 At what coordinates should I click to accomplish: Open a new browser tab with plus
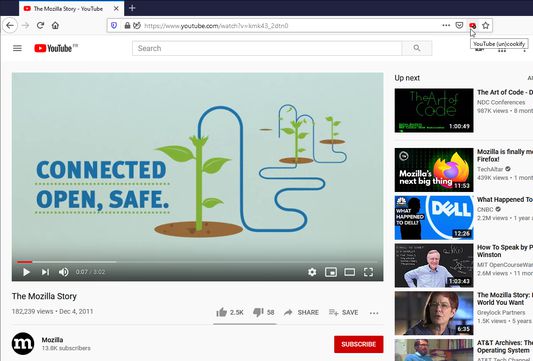[132, 8]
